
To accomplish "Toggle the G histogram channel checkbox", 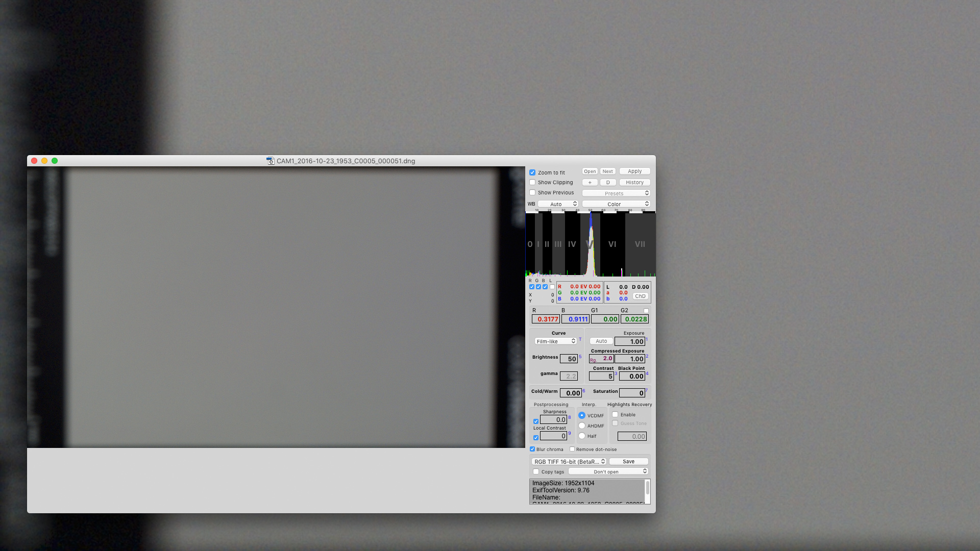I will click(538, 287).
